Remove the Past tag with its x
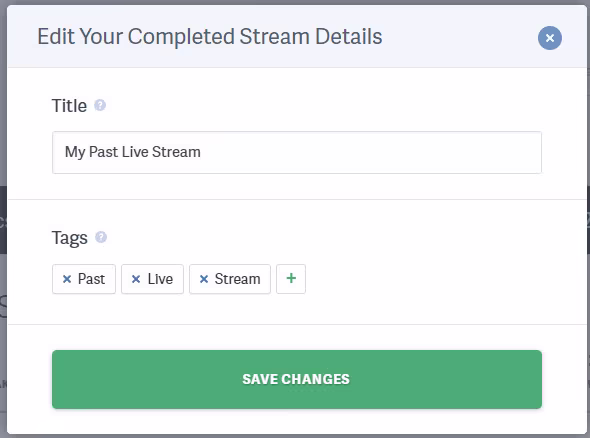The height and width of the screenshot is (438, 590). click(67, 279)
